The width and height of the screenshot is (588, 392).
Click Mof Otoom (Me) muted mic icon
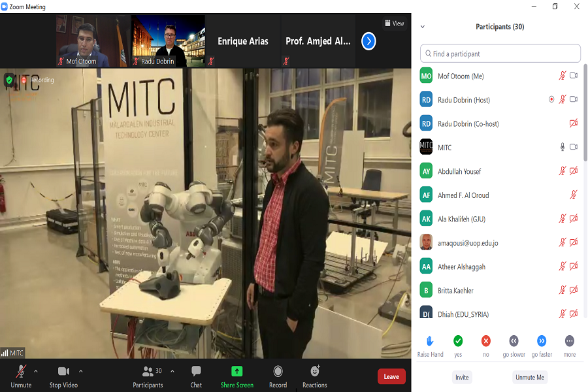tap(562, 76)
